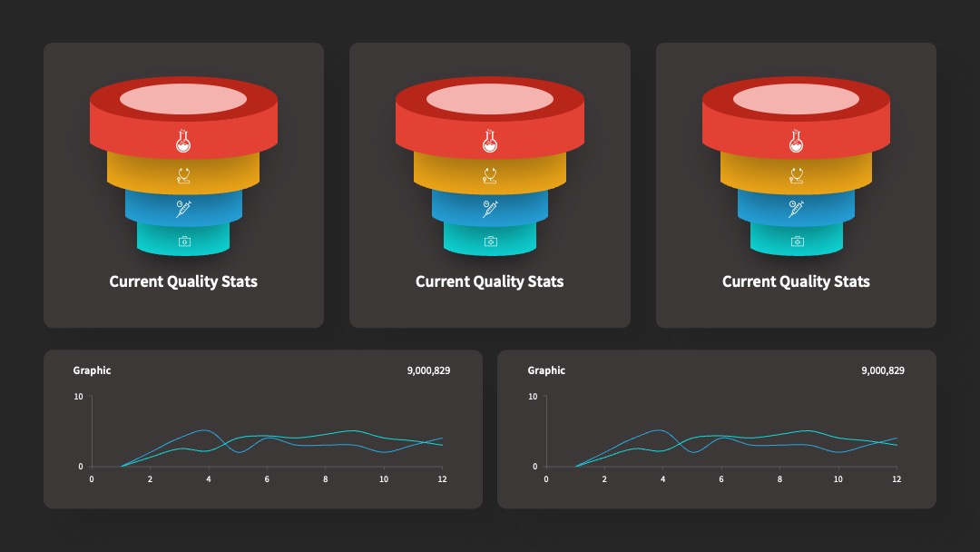Click the Graphic label in left chart
Screen dimensions: 980x552
point(92,370)
